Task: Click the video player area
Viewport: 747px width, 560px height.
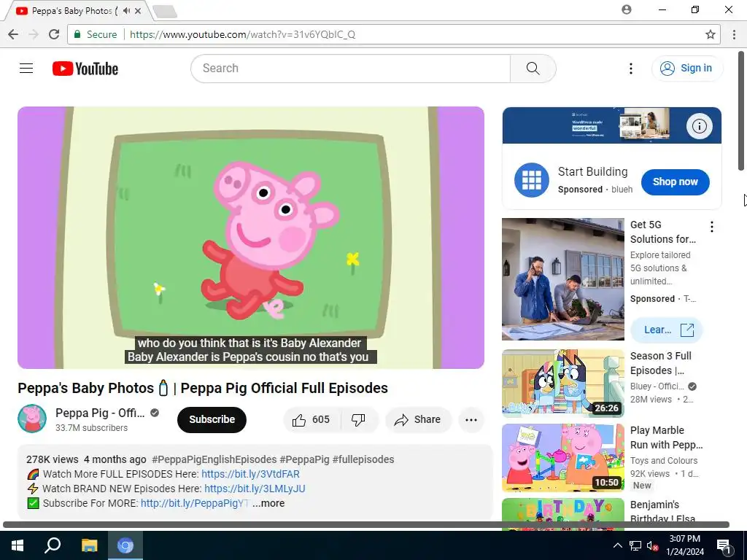Action: click(251, 238)
